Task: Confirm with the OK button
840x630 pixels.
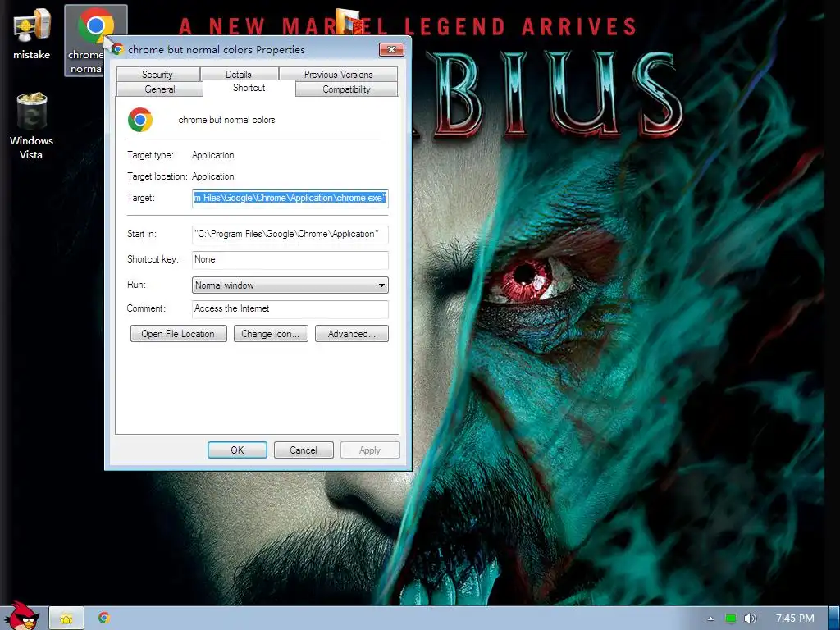Action: (x=237, y=450)
